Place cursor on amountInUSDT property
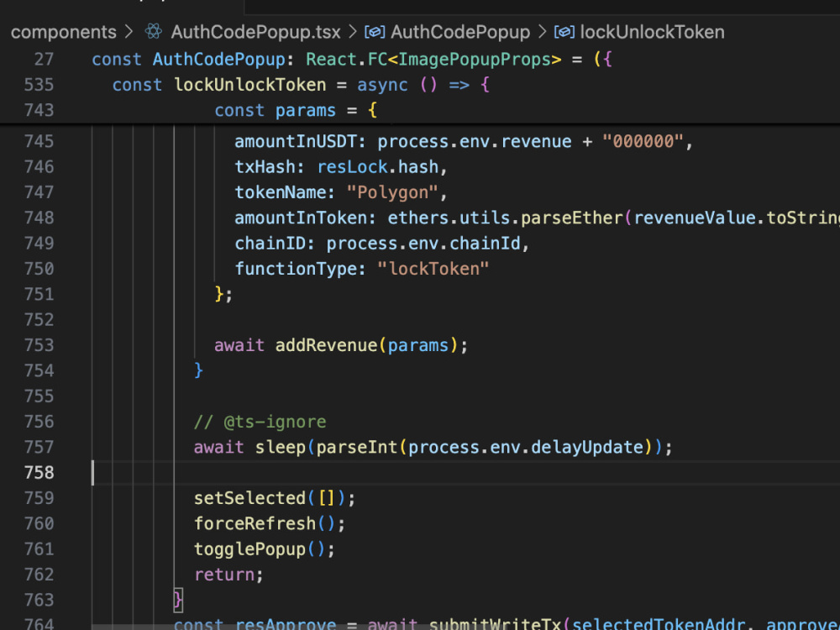 pyautogui.click(x=296, y=141)
